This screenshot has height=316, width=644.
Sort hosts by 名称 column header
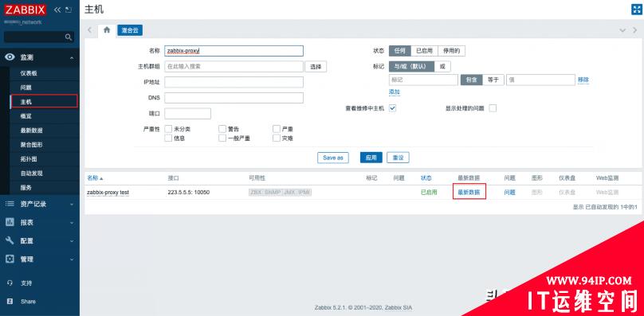[95, 178]
